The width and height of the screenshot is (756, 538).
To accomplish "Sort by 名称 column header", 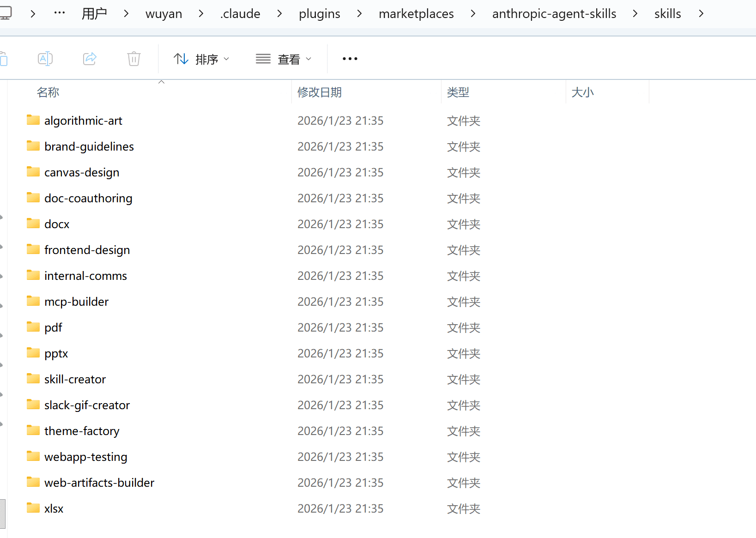I will 48,92.
